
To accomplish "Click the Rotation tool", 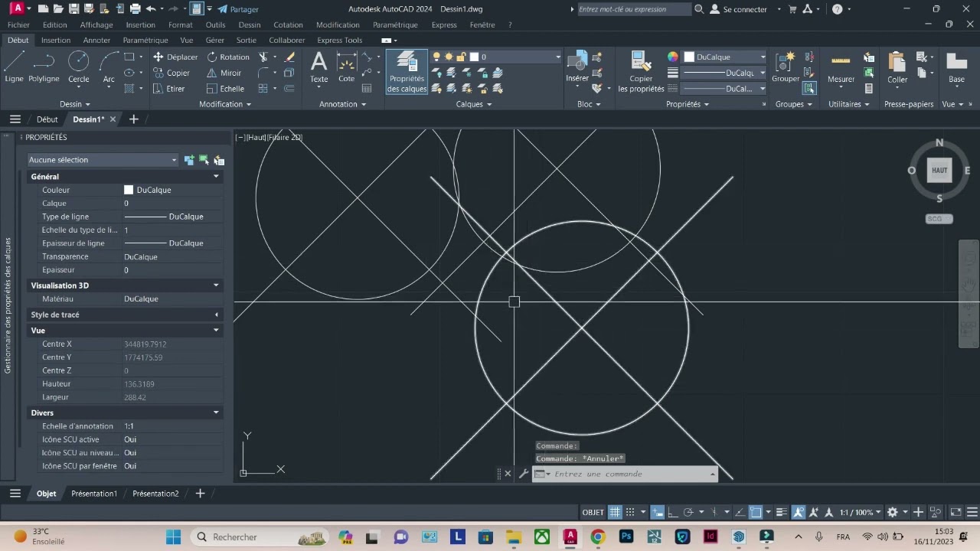I will pos(228,57).
